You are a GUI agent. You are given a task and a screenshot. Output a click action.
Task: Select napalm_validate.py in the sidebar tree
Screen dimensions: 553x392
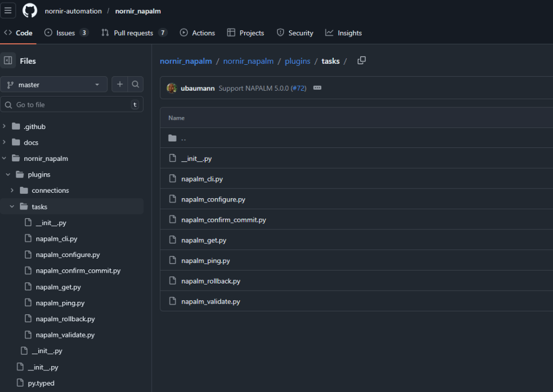[65, 335]
